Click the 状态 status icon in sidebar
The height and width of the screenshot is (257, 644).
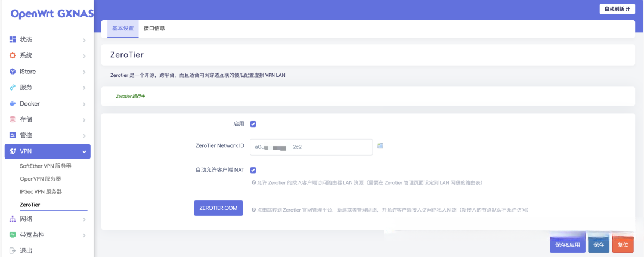point(13,40)
